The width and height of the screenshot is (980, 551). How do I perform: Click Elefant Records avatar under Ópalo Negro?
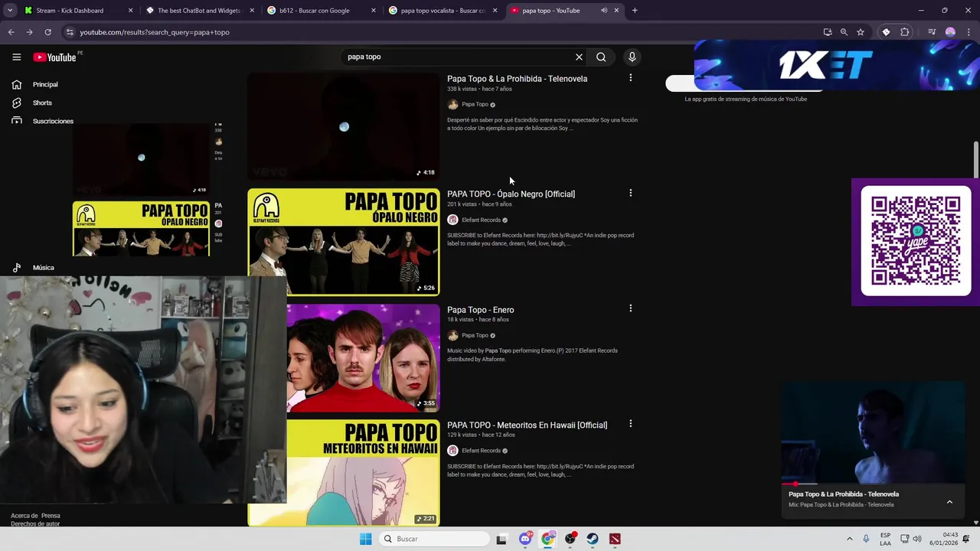[x=452, y=220]
